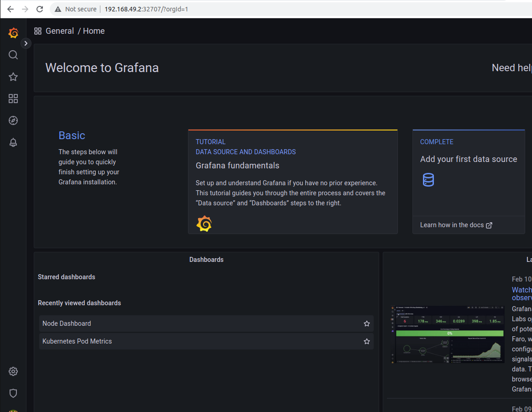Open Node Dashboard from recent list

point(206,323)
